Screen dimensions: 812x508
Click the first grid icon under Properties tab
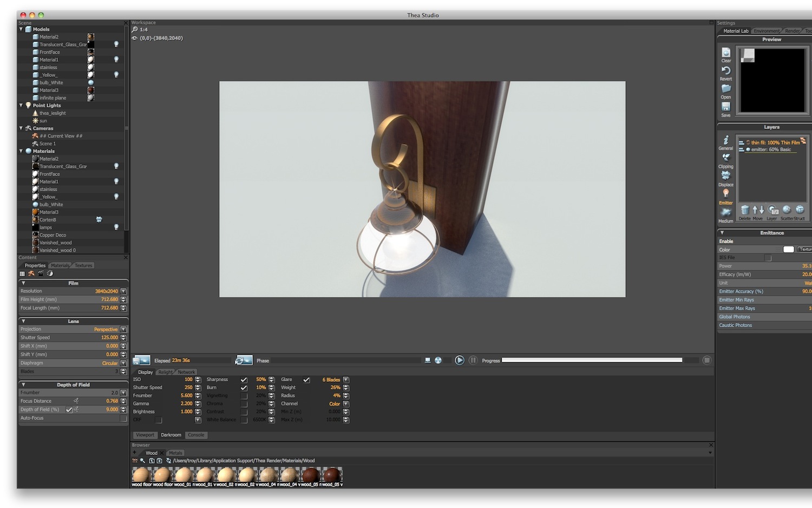(x=22, y=273)
